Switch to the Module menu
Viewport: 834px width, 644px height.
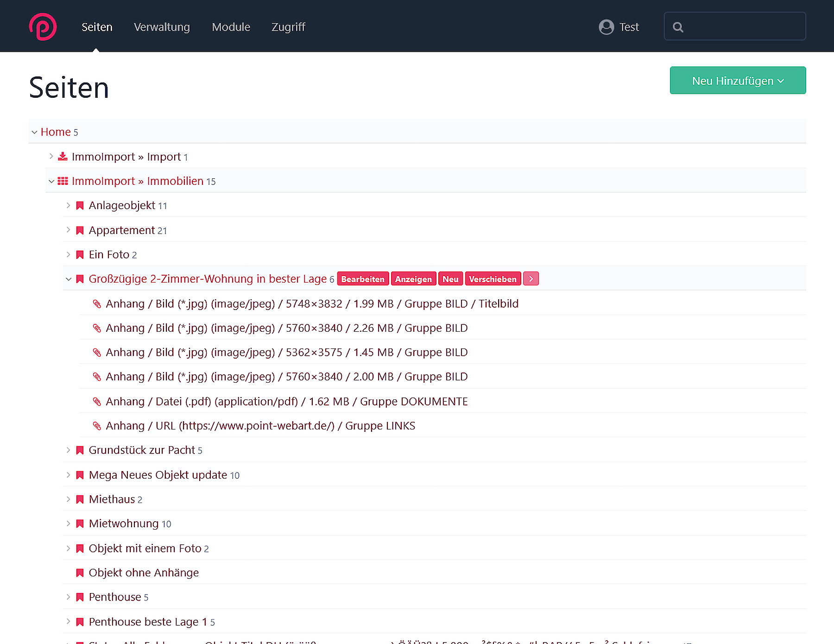coord(231,27)
